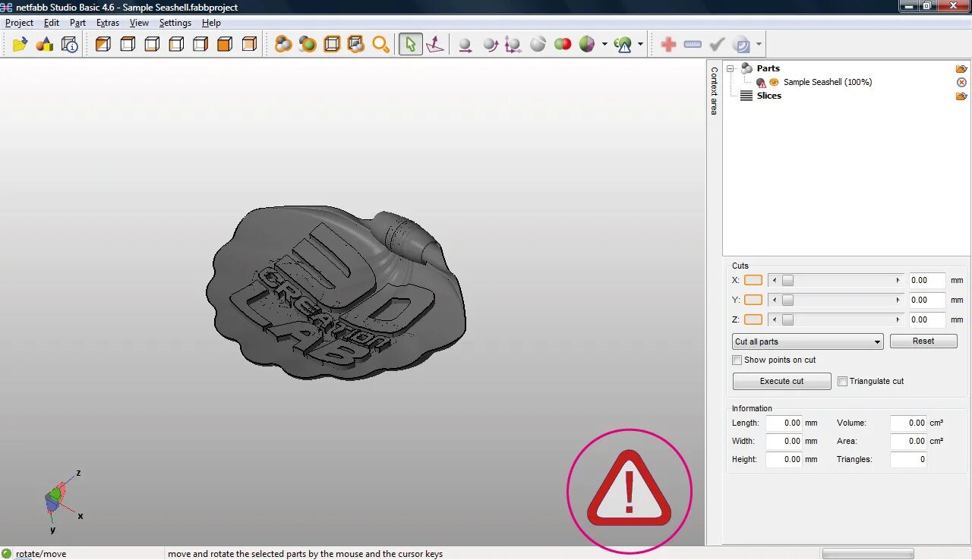Add a part using the shapes icon
972x560 pixels.
[x=45, y=45]
